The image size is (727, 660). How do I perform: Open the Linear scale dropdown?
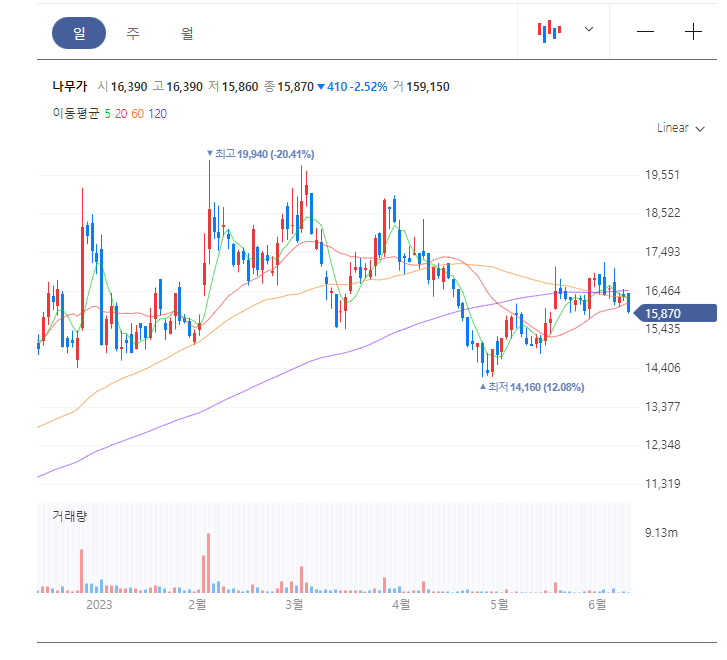[681, 128]
